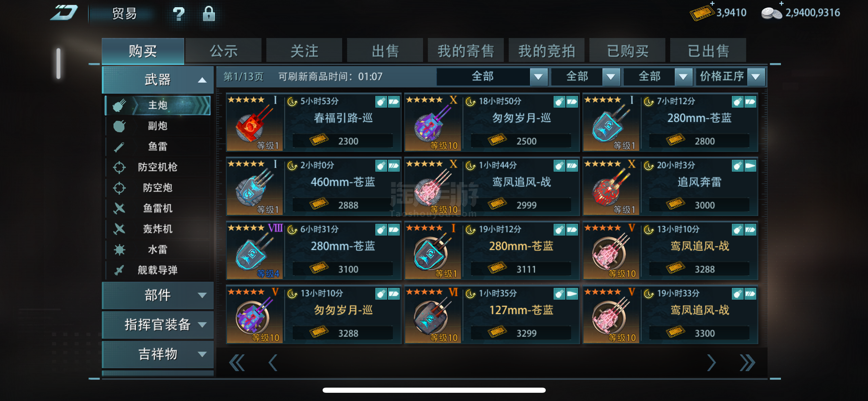Expand the 部件 section
868x401 pixels.
pos(158,295)
